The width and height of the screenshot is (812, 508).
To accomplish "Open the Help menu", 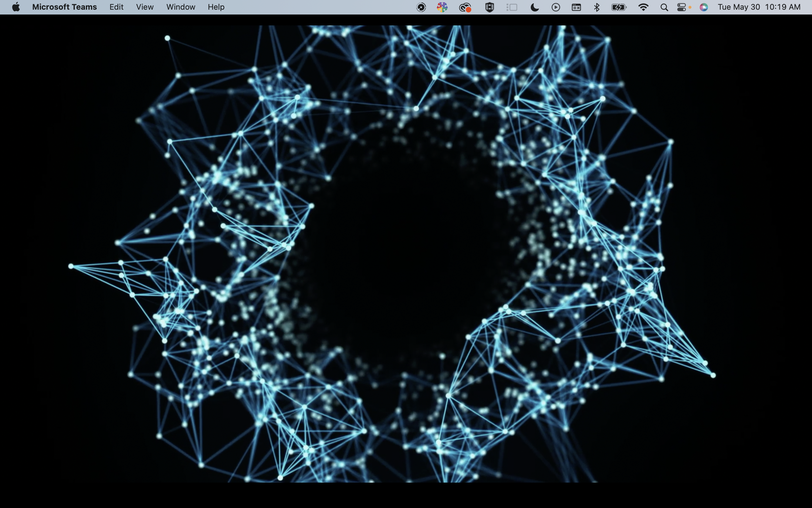I will (x=216, y=7).
